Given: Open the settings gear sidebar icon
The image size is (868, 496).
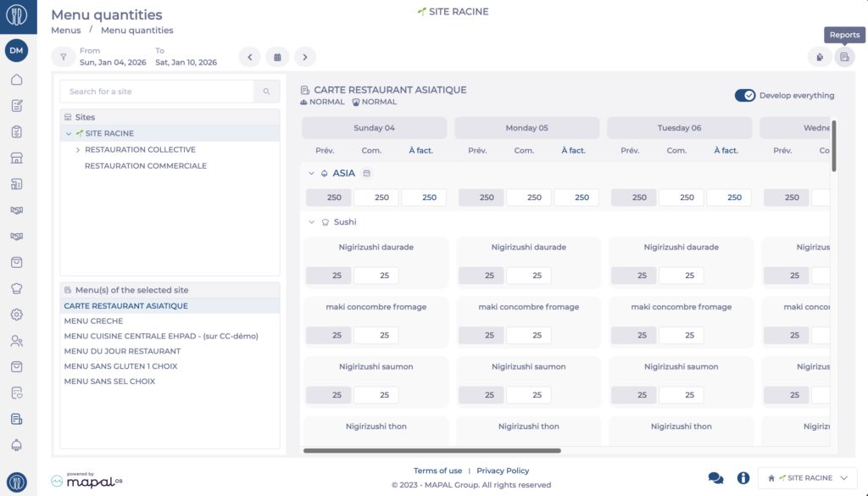Looking at the screenshot, I should pos(17,315).
